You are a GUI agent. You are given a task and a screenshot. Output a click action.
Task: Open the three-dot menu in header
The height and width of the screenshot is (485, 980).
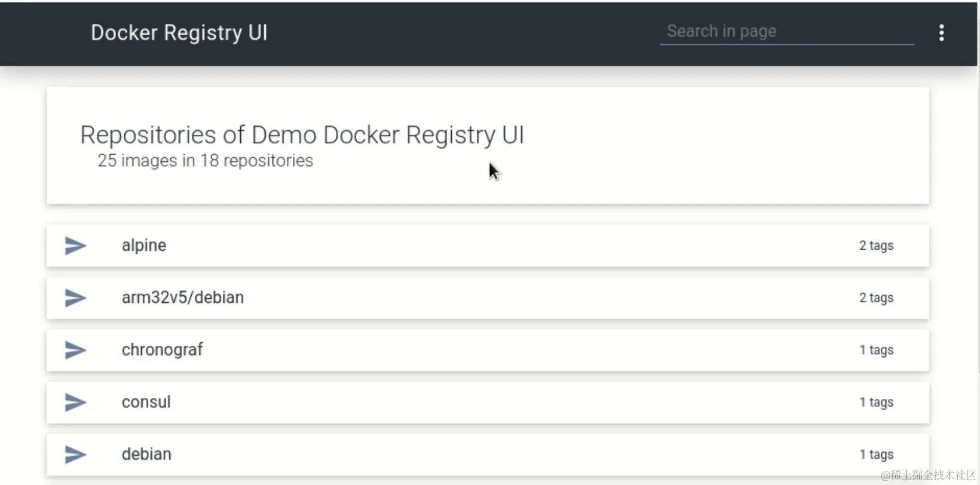pos(941,33)
